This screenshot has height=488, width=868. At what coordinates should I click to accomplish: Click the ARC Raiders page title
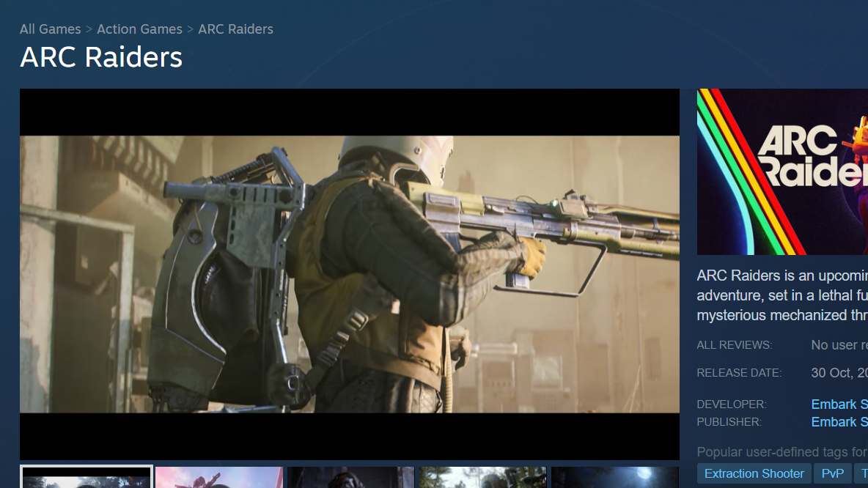101,57
